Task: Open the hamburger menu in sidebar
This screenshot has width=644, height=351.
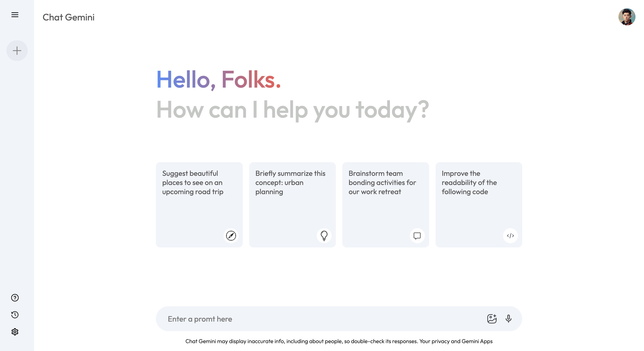Action: click(x=15, y=15)
